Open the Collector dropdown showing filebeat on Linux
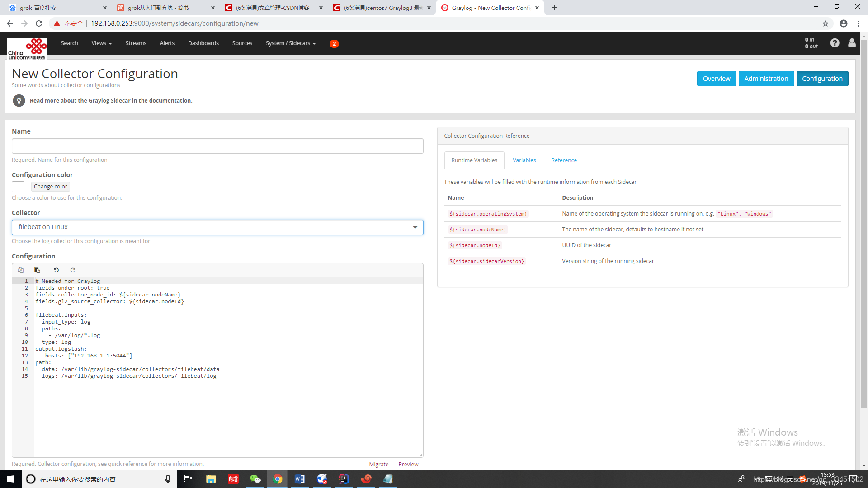Viewport: 868px width, 488px height. click(217, 227)
